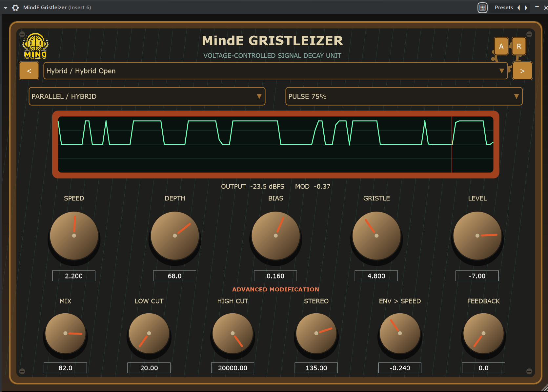Screen dimensions: 548x392
Task: Click the MindE GRISTLEIZER title
Action: coord(272,41)
